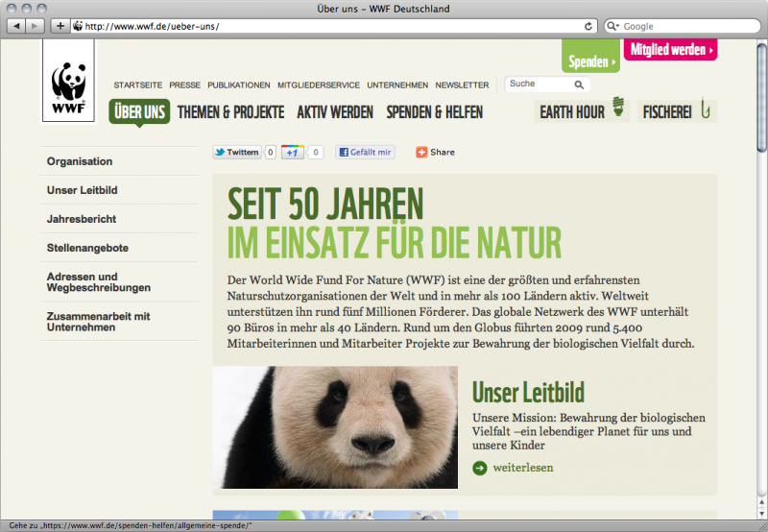Click the pink Mitglied werden button

point(670,50)
